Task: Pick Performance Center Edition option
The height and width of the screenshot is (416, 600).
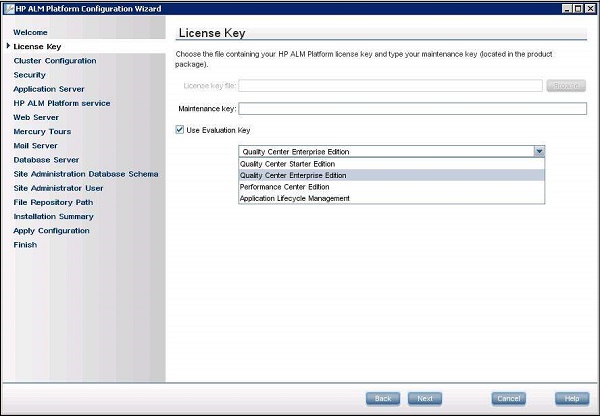Action: [x=391, y=187]
